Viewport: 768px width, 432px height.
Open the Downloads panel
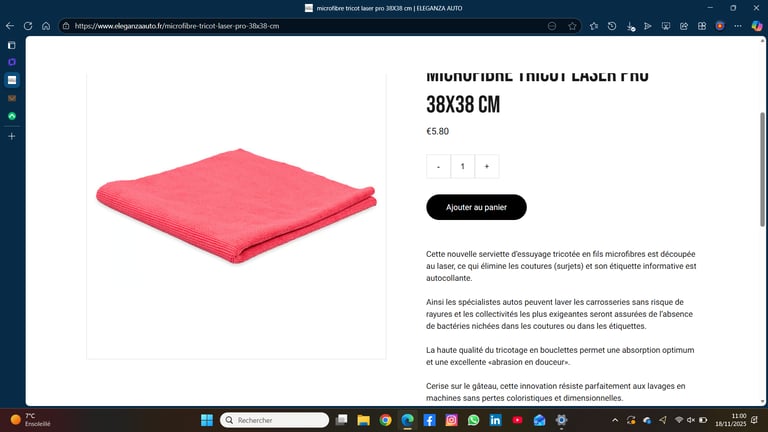point(630,26)
